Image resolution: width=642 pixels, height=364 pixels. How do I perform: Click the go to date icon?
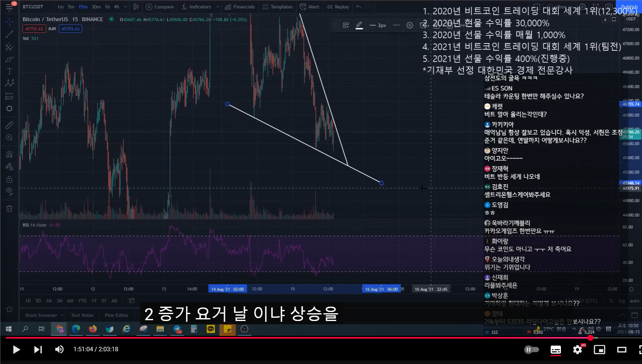(x=132, y=301)
